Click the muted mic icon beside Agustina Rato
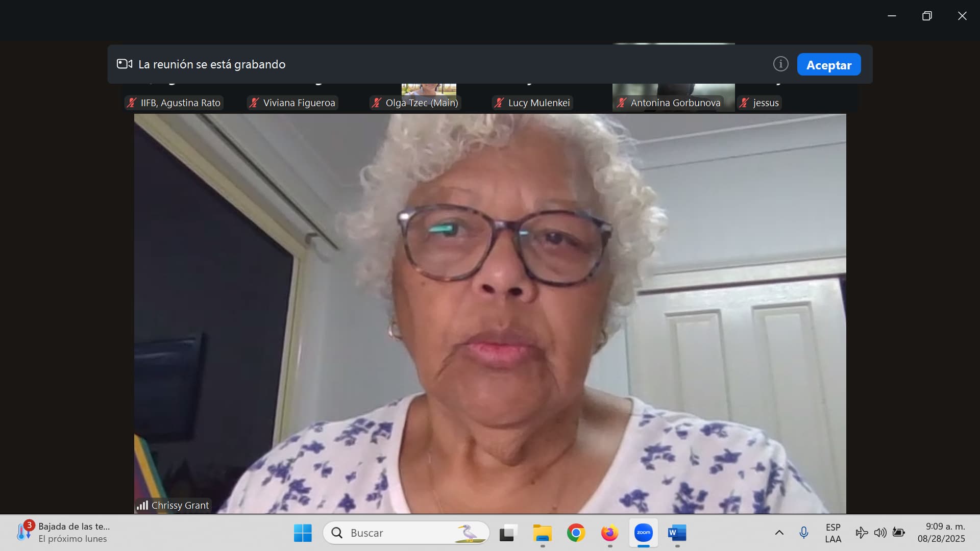 131,103
